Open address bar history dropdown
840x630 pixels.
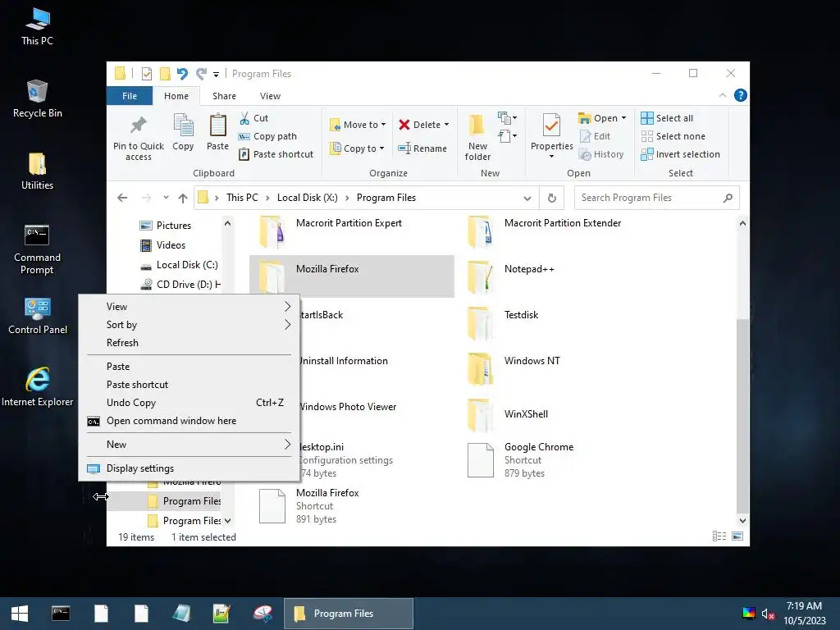(527, 199)
